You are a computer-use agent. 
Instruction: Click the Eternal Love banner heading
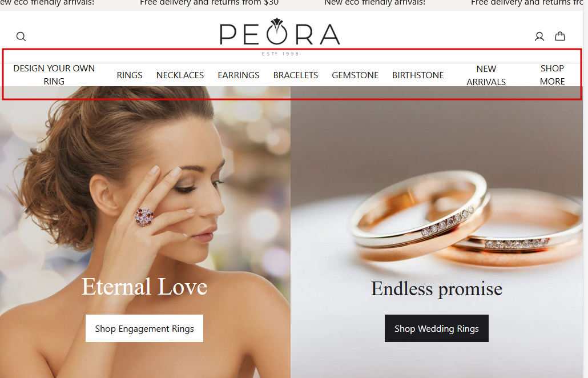tap(144, 287)
